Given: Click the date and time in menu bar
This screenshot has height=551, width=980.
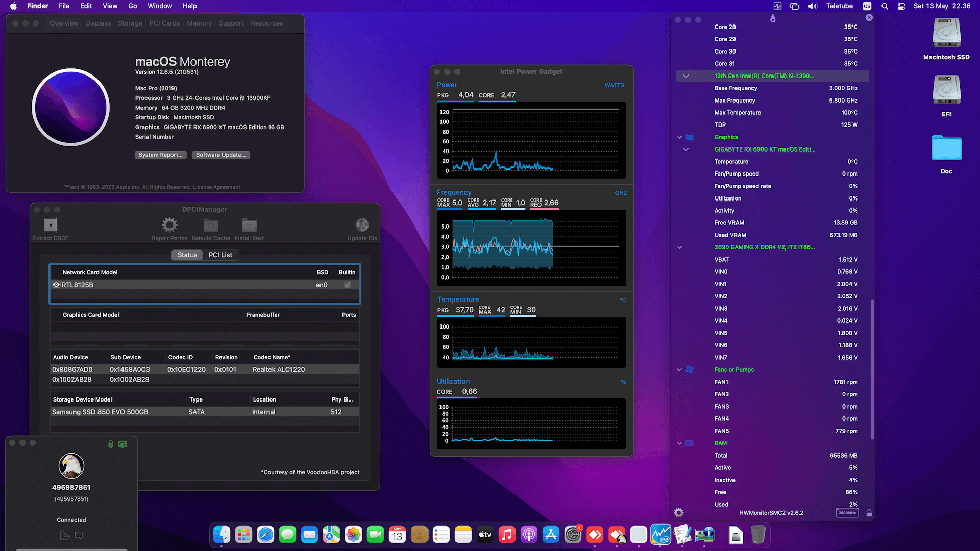Looking at the screenshot, I should click(942, 6).
